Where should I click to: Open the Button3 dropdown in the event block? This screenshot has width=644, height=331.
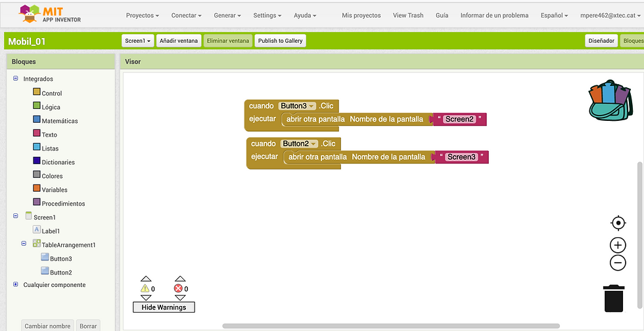pos(311,106)
